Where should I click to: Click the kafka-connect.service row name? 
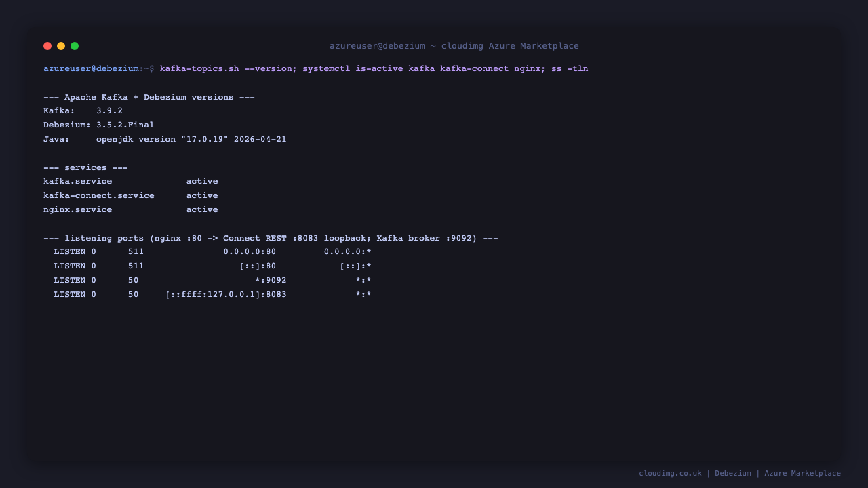(99, 195)
